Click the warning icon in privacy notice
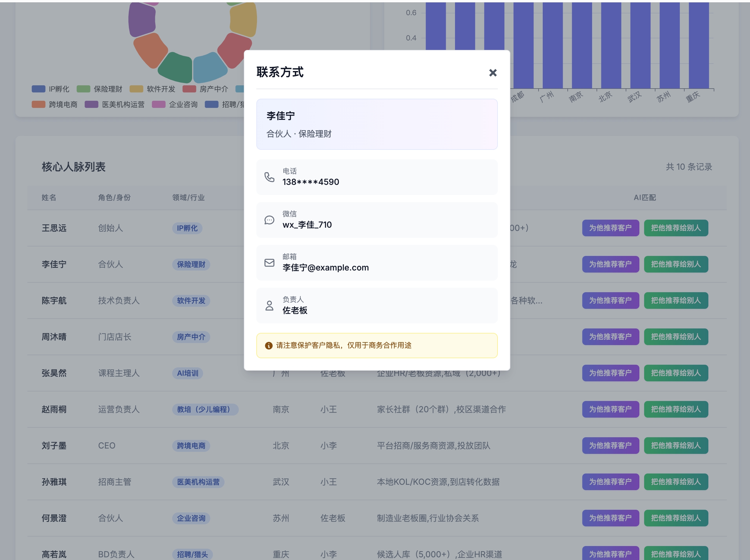 click(x=269, y=345)
